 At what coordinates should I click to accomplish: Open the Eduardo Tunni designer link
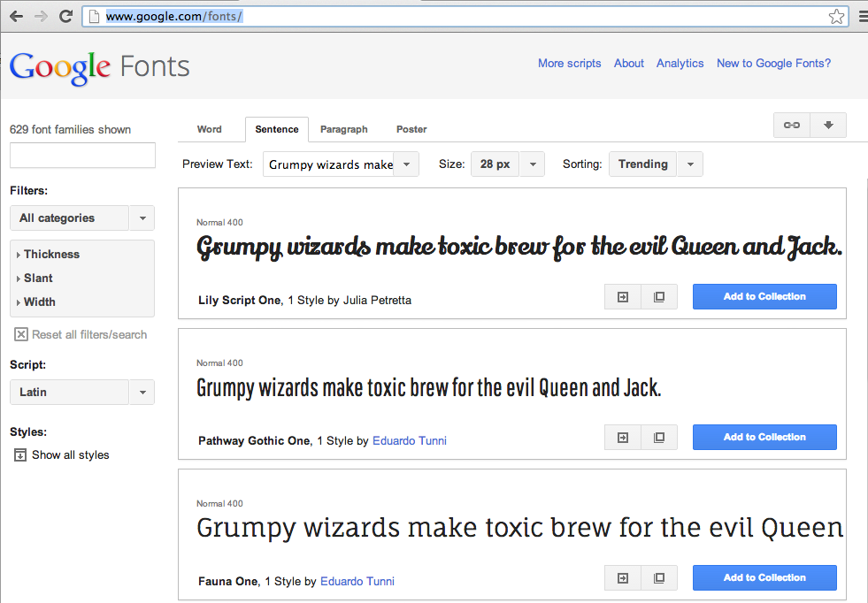coord(409,440)
